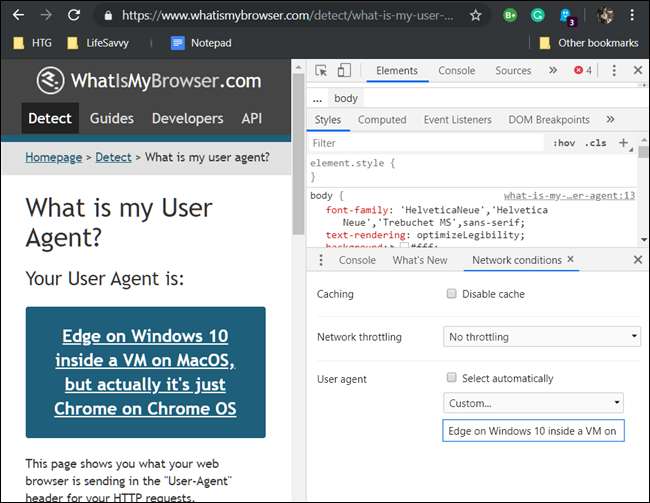Click the Homepage breadcrumb link
650x503 pixels.
pos(54,157)
